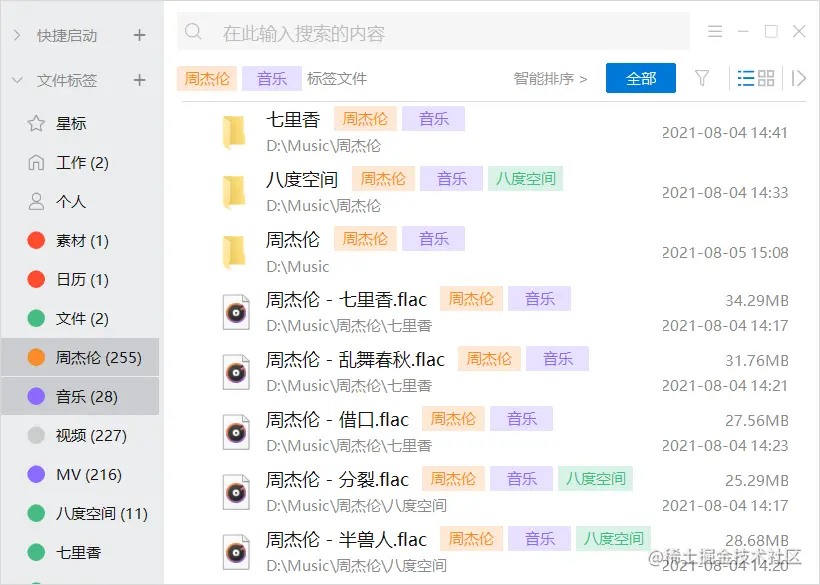Click 八度空间 tag on 分裂.flac row
The image size is (820, 585).
tap(596, 479)
